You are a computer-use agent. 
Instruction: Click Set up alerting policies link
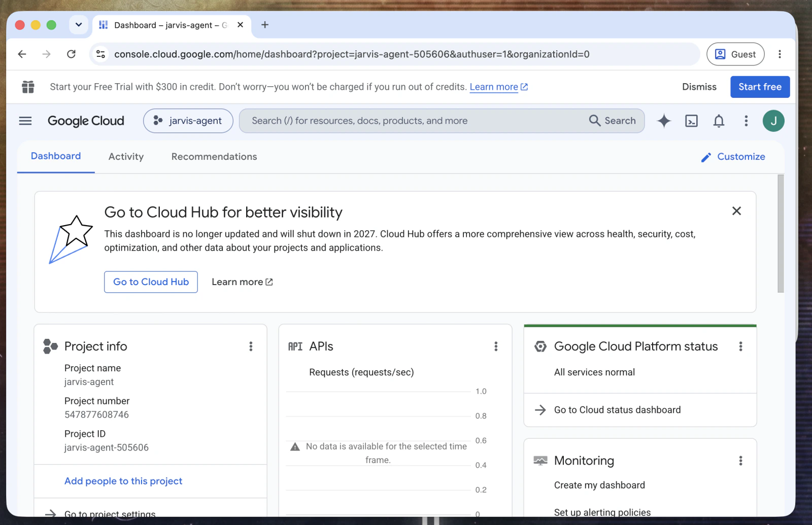602,512
